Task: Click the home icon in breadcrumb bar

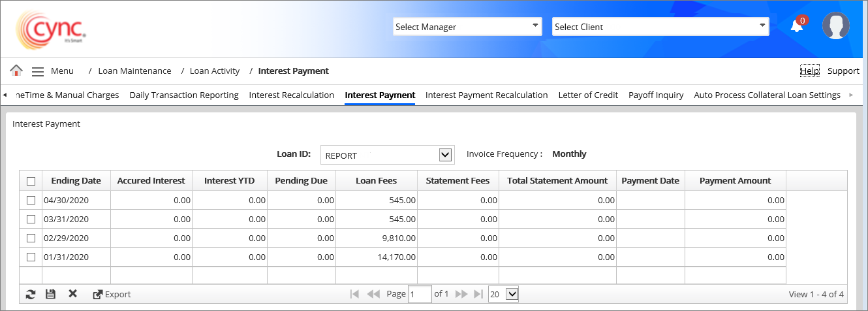Action: point(16,71)
